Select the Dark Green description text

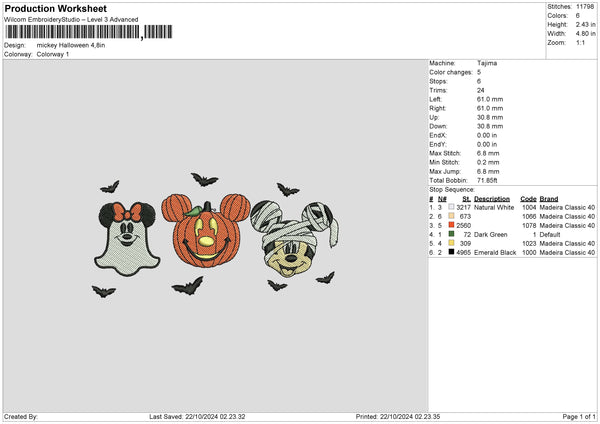point(491,235)
